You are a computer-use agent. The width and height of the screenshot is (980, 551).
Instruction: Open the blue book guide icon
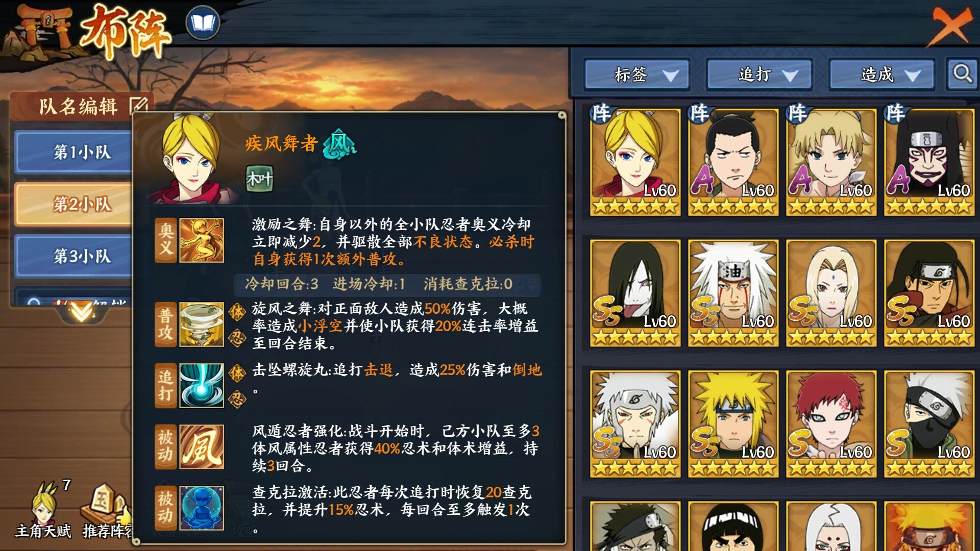pos(203,23)
